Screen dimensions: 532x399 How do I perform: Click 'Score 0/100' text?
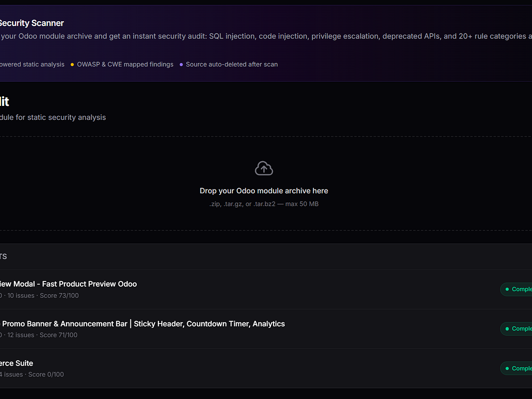coord(46,374)
